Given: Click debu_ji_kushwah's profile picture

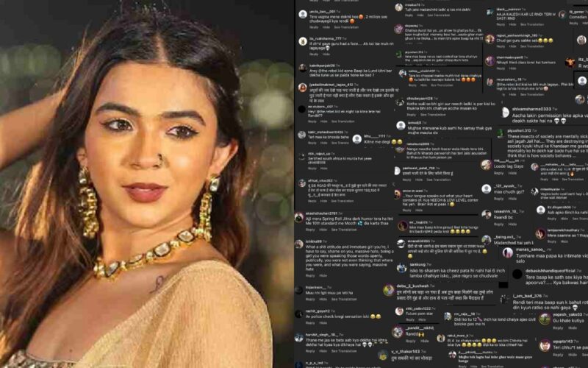Looking at the screenshot, I should [389, 290].
